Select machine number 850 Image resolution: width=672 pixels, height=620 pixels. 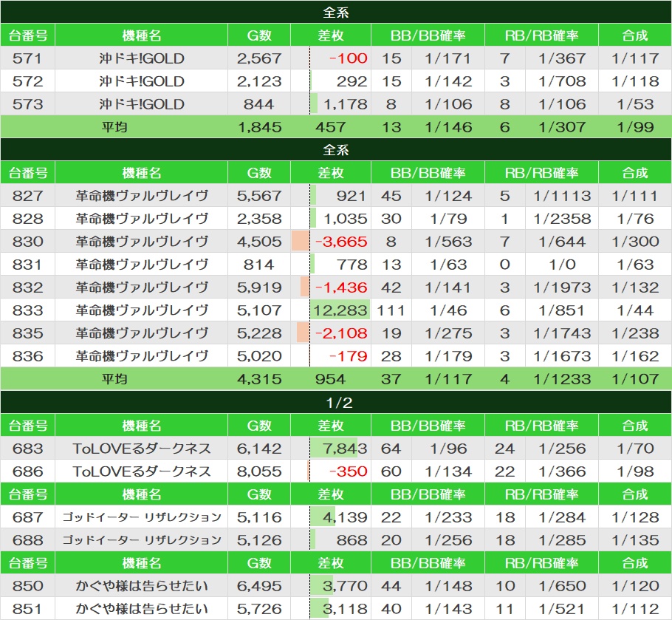pyautogui.click(x=27, y=586)
